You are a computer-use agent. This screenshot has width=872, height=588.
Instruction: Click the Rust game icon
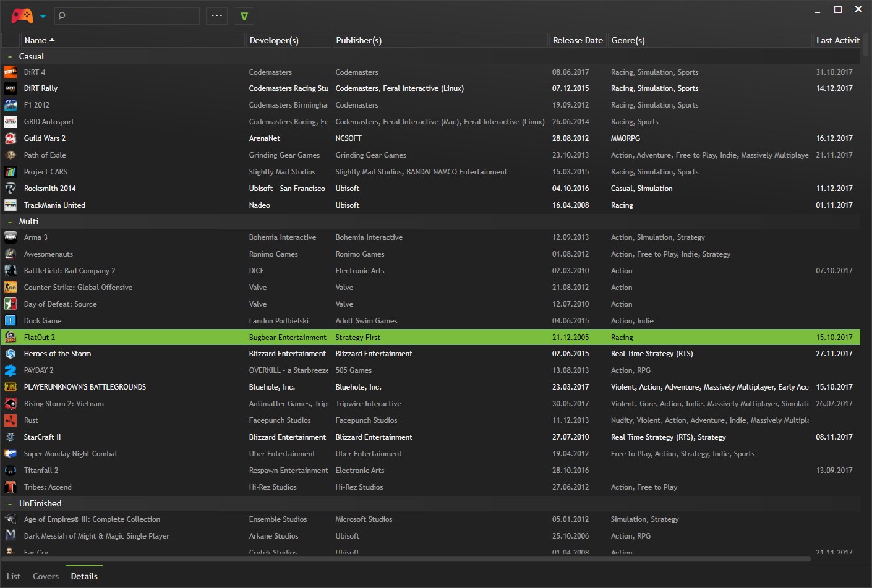(11, 420)
